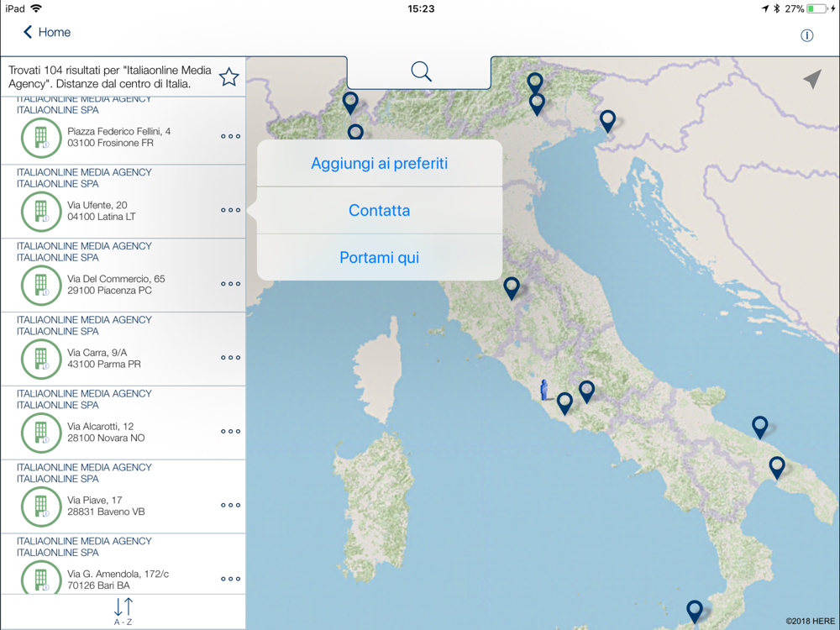Viewport: 840px width, 630px height.
Task: Tap the northwest map pin near the Alps
Action: (x=350, y=102)
